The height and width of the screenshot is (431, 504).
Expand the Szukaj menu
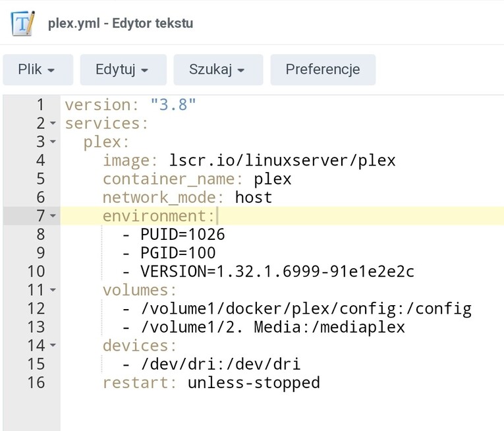(217, 70)
